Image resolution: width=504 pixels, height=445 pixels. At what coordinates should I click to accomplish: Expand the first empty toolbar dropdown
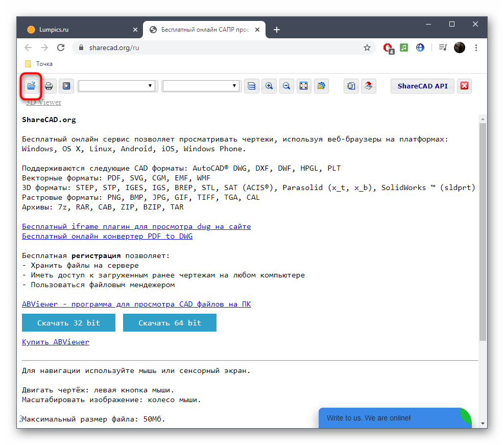click(x=116, y=86)
